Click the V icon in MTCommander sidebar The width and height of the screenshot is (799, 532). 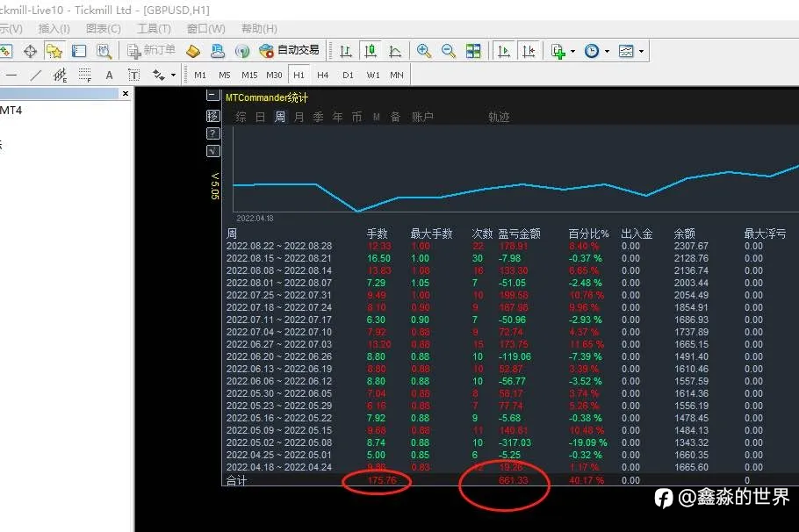213,151
